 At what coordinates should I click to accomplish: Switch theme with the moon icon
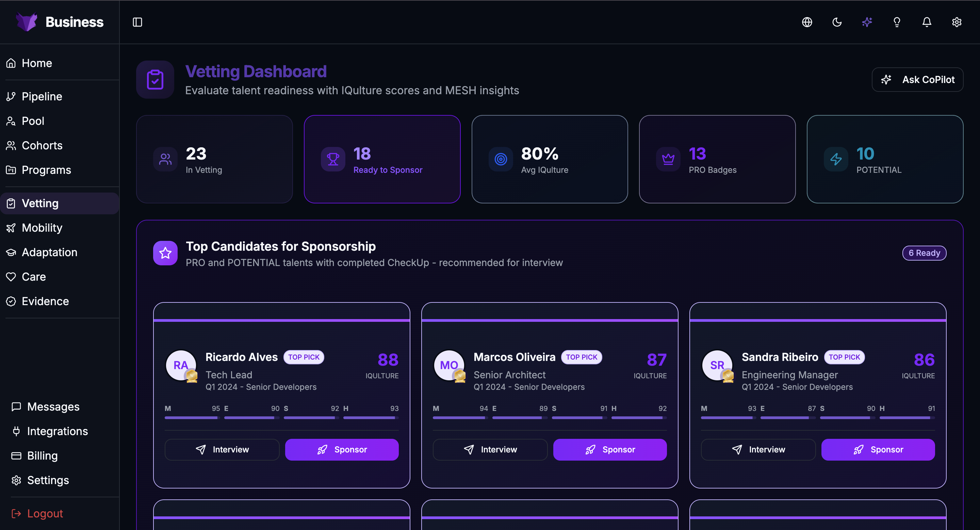837,22
